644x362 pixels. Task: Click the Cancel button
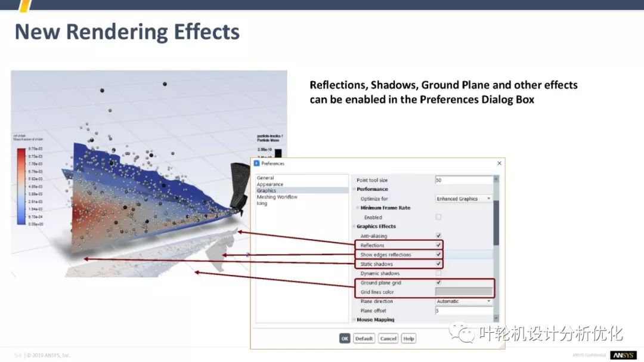[x=388, y=338]
